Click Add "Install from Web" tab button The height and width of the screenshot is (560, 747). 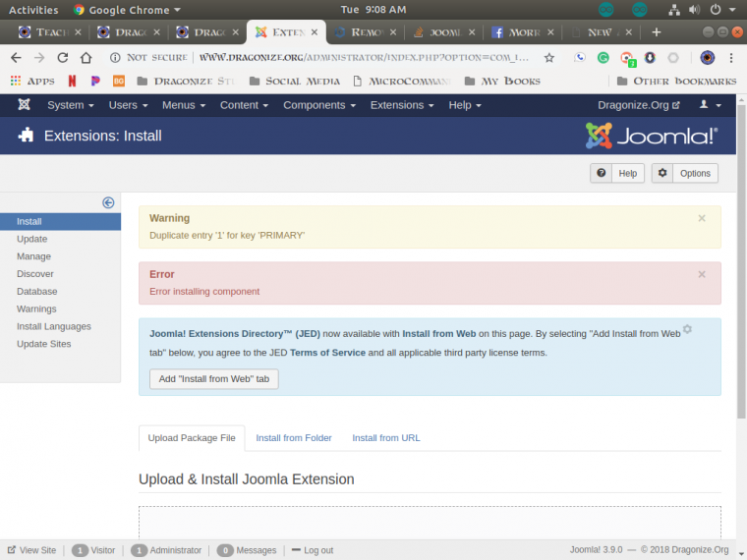click(214, 379)
